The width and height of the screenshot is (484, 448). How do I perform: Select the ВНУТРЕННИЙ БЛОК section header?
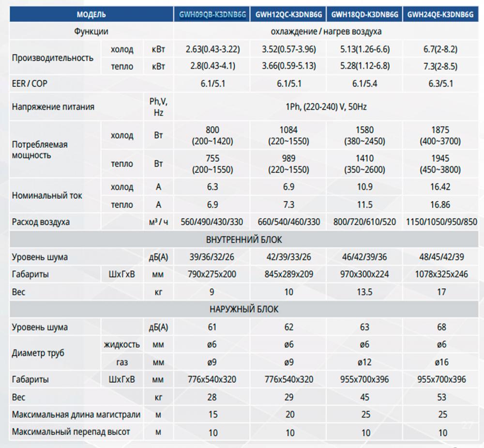point(244,240)
